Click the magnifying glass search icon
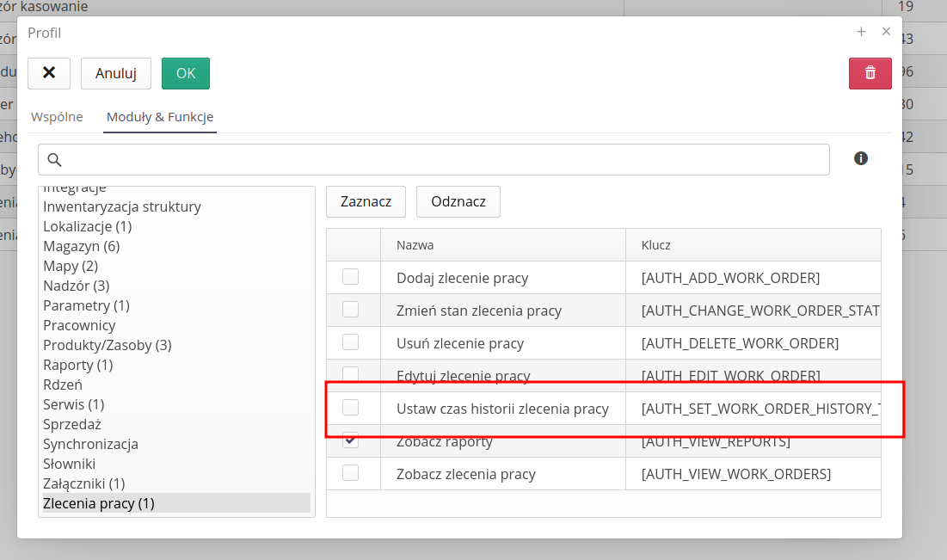947x560 pixels. tap(54, 160)
